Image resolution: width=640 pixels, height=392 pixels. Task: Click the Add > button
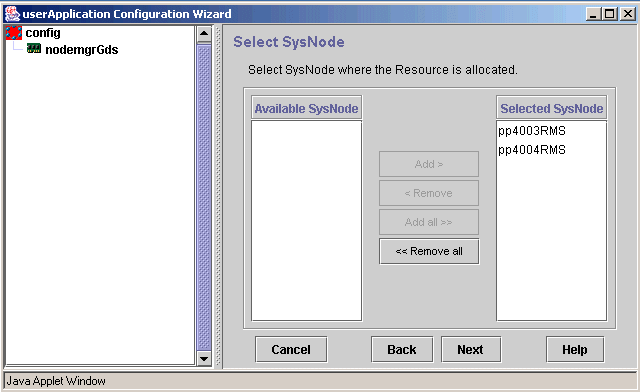point(429,164)
